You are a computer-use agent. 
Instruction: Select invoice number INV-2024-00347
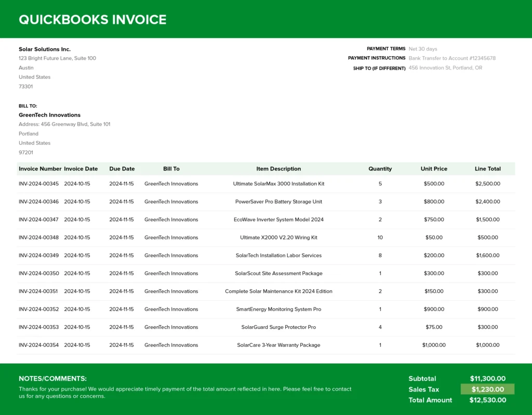pos(38,220)
